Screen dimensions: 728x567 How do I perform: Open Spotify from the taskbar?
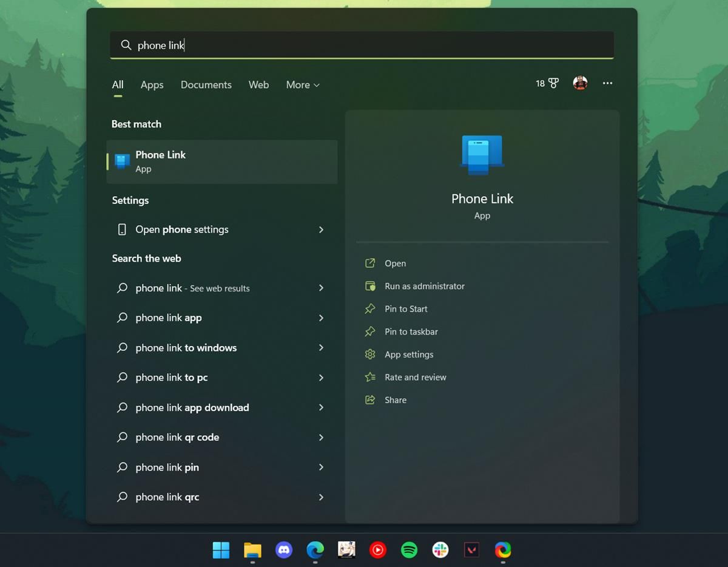[x=409, y=550]
